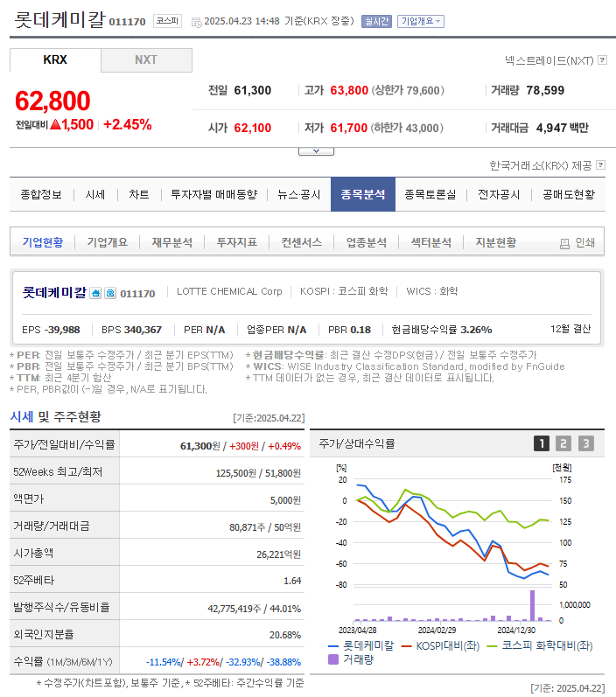Click the EPS value -39,988
Image resolution: width=616 pixels, height=697 pixels.
[62, 330]
